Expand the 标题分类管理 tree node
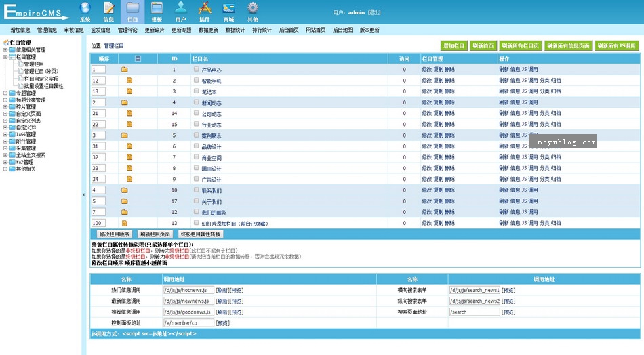 5,100
